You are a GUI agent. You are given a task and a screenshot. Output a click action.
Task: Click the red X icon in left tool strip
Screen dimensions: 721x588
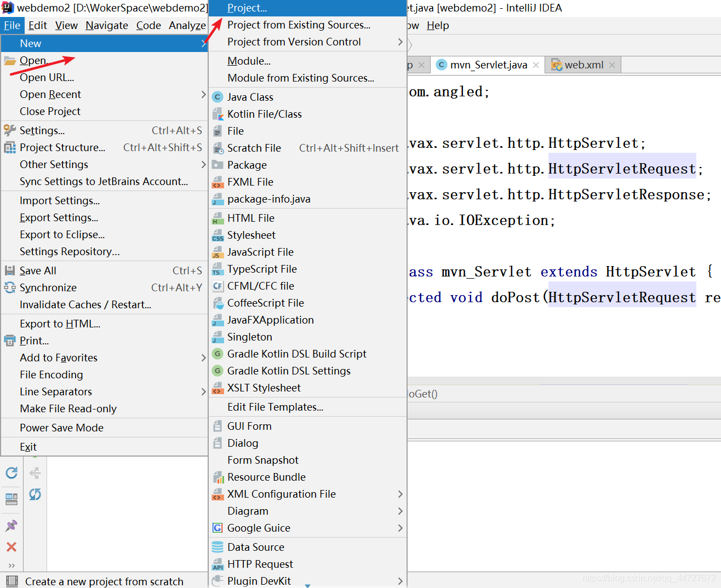(12, 547)
